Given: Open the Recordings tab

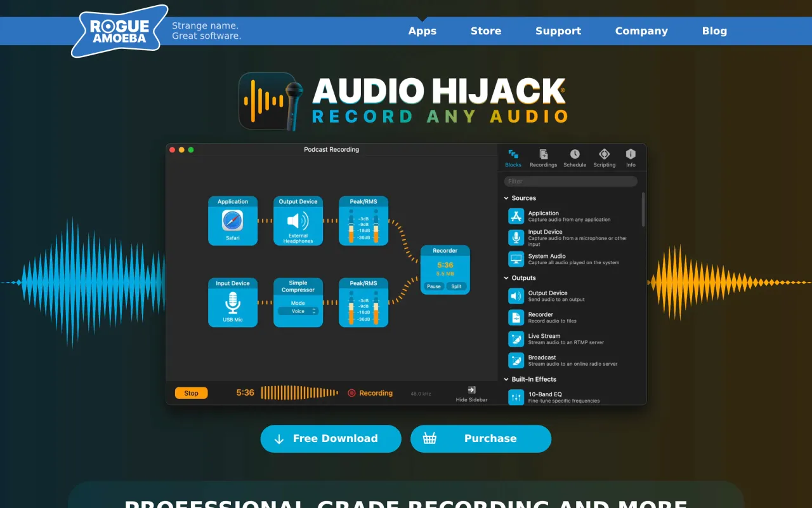Looking at the screenshot, I should coord(544,158).
